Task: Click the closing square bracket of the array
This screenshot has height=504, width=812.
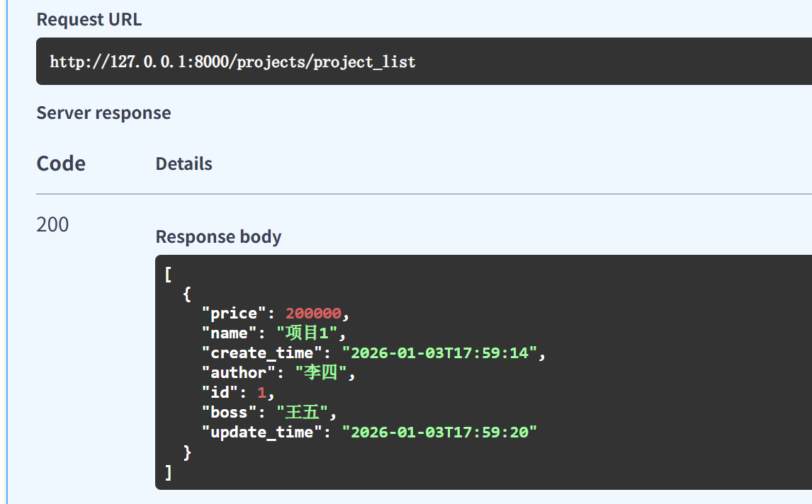Action: click(169, 472)
